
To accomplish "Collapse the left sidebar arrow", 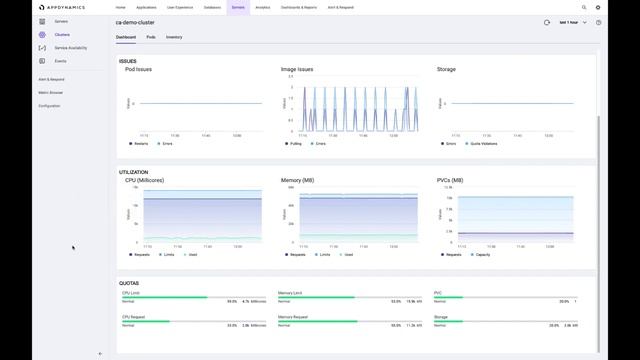I will 100,354.
